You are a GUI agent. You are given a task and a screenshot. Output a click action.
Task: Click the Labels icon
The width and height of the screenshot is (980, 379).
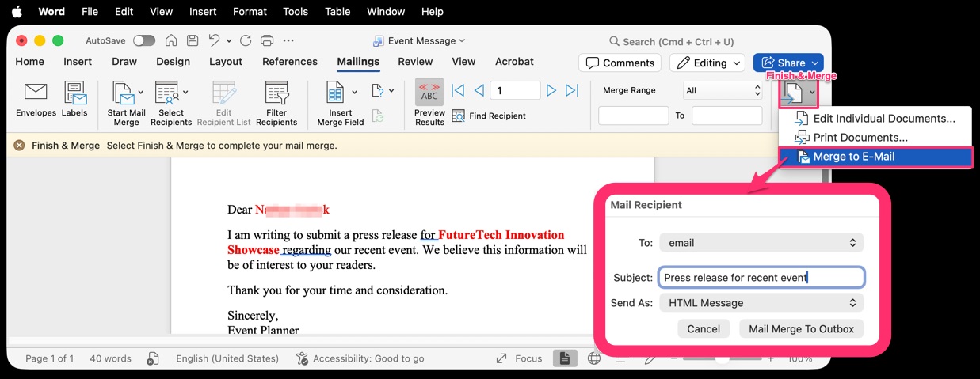pyautogui.click(x=74, y=93)
